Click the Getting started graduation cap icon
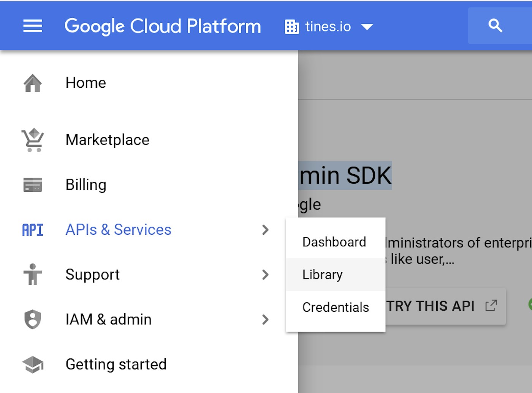 [33, 365]
